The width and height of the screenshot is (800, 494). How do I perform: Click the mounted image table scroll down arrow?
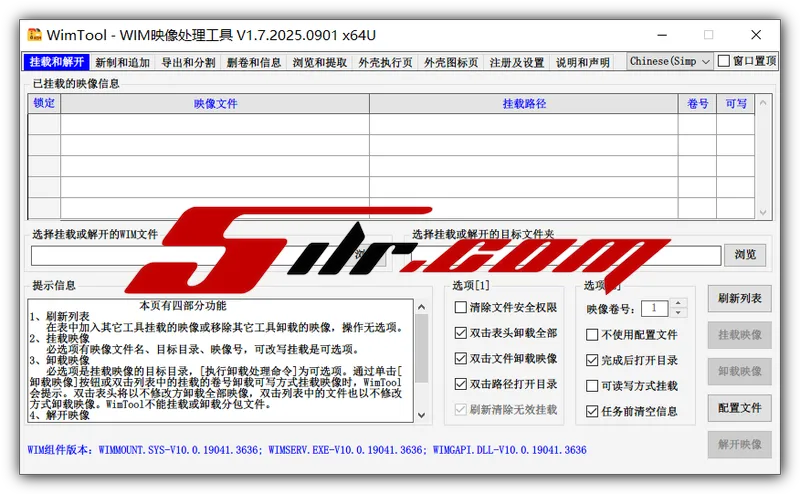click(763, 212)
